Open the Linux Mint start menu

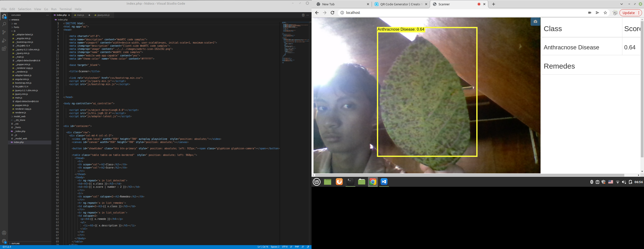point(317,182)
